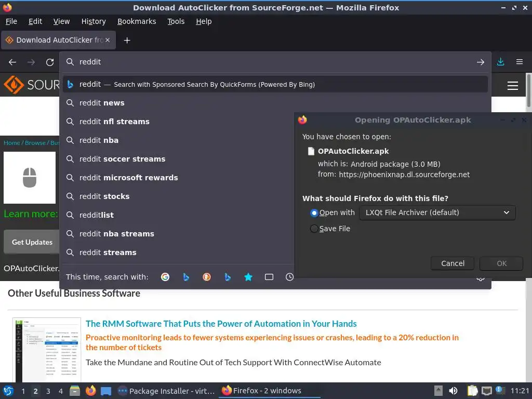Viewport: 532px width, 399px height.
Task: Select the Open with radio button
Action: (x=314, y=212)
